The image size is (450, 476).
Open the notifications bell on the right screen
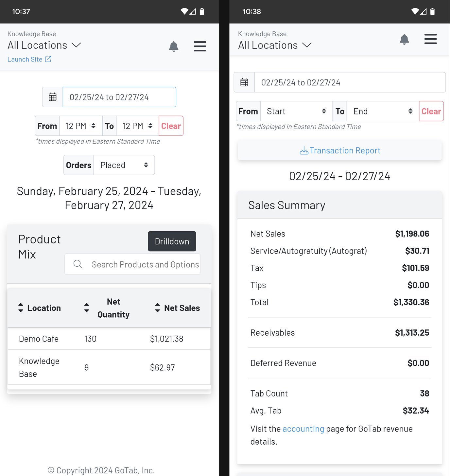(404, 39)
